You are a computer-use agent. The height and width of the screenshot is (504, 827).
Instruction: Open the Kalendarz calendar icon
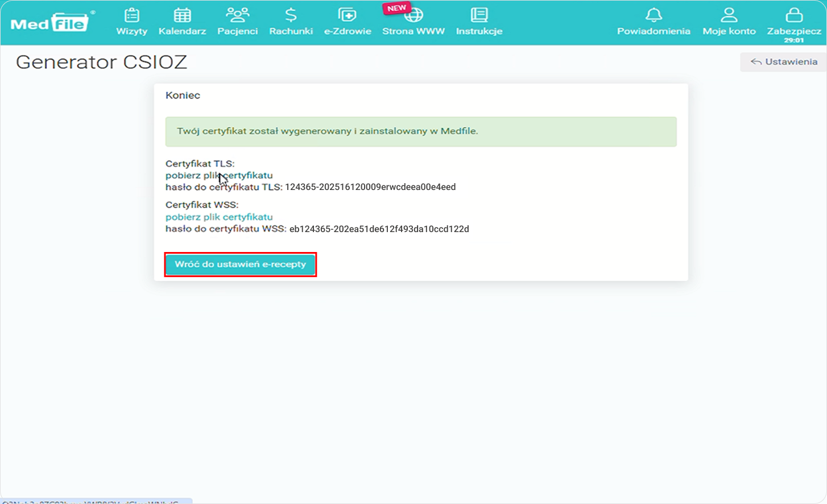tap(182, 15)
